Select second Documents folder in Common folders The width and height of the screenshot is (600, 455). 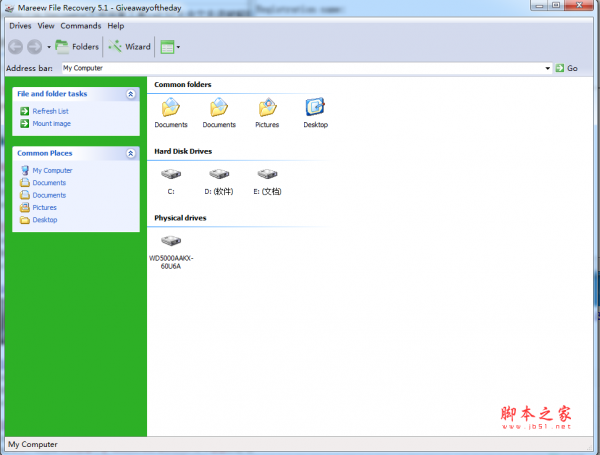point(219,113)
